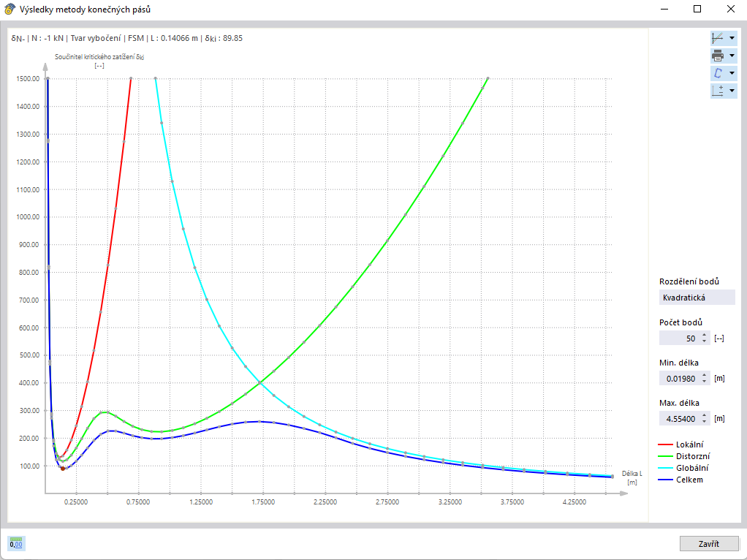Decrease Max. délka with down arrow
This screenshot has width=747, height=560.
coord(704,422)
